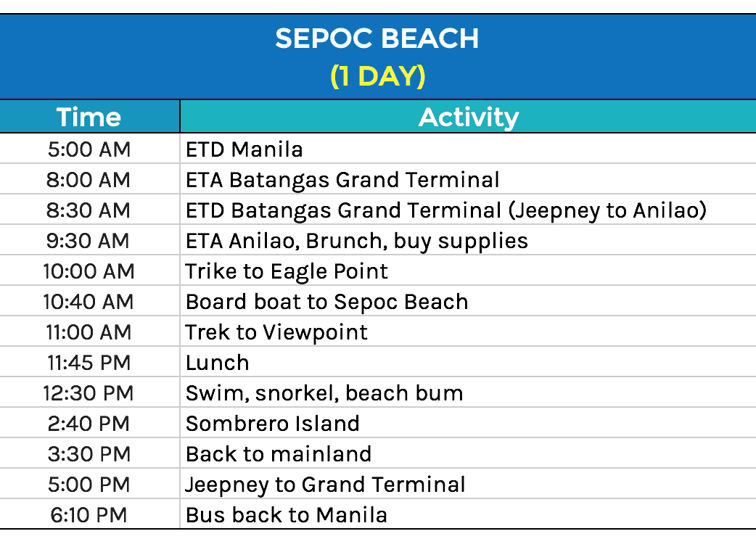
Task: Select the ETA Anilao, Brunch, buy supplies cell
Action: click(357, 241)
